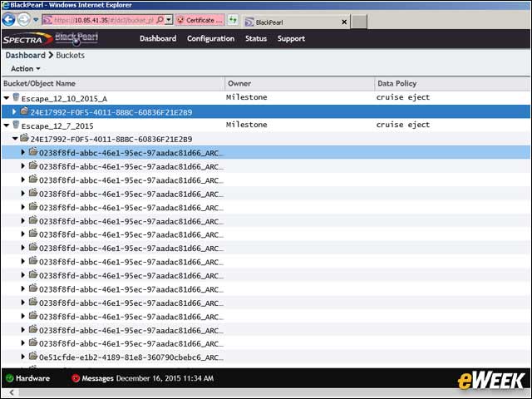
Task: Click the Dashboard breadcrumb link
Action: tap(26, 55)
